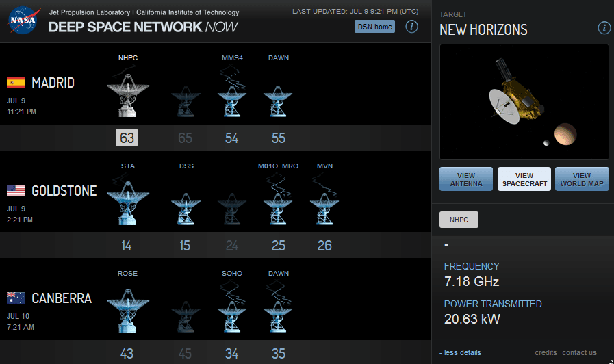
Task: Click the STA spacecraft label
Action: tap(128, 166)
